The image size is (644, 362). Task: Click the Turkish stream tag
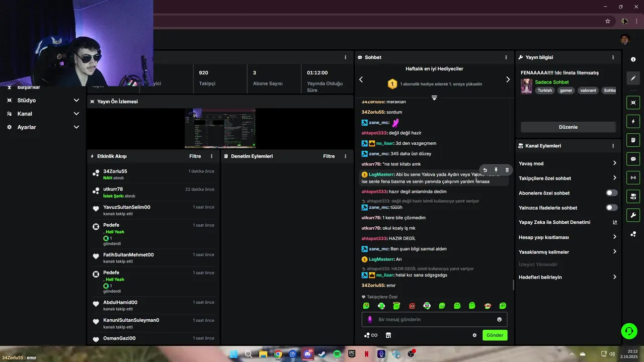click(544, 90)
